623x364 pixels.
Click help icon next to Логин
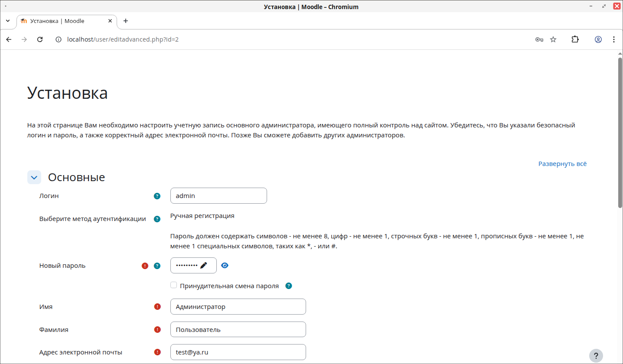157,196
